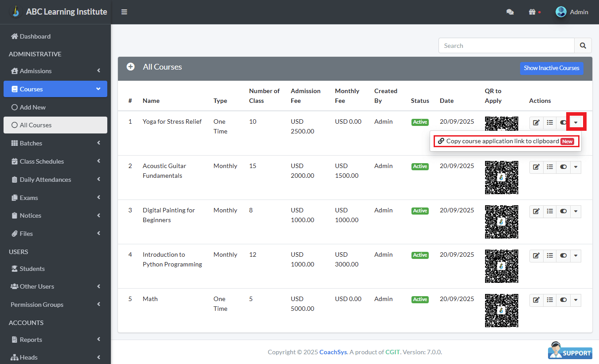Open the CoachSys link in footer
Screen dimensions: 599x364
pyautogui.click(x=333, y=352)
